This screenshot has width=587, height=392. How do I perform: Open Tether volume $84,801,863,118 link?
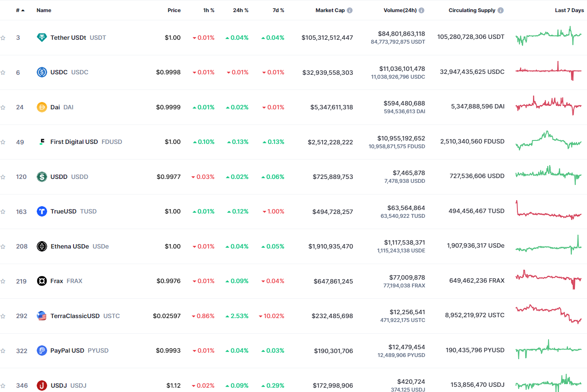[x=402, y=34]
